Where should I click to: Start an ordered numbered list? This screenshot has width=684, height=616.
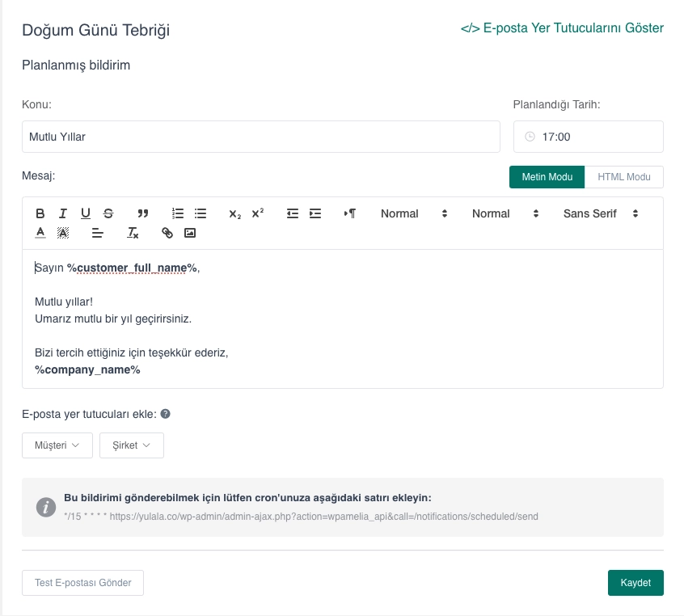178,213
